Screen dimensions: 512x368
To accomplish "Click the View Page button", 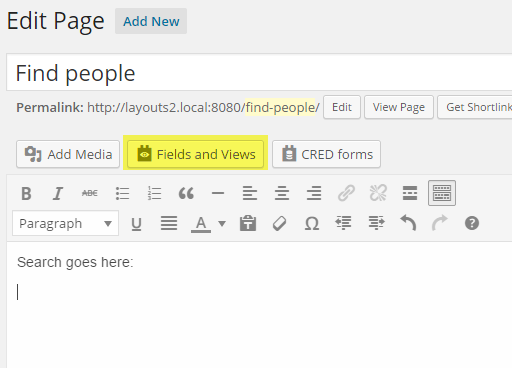I will tap(399, 107).
